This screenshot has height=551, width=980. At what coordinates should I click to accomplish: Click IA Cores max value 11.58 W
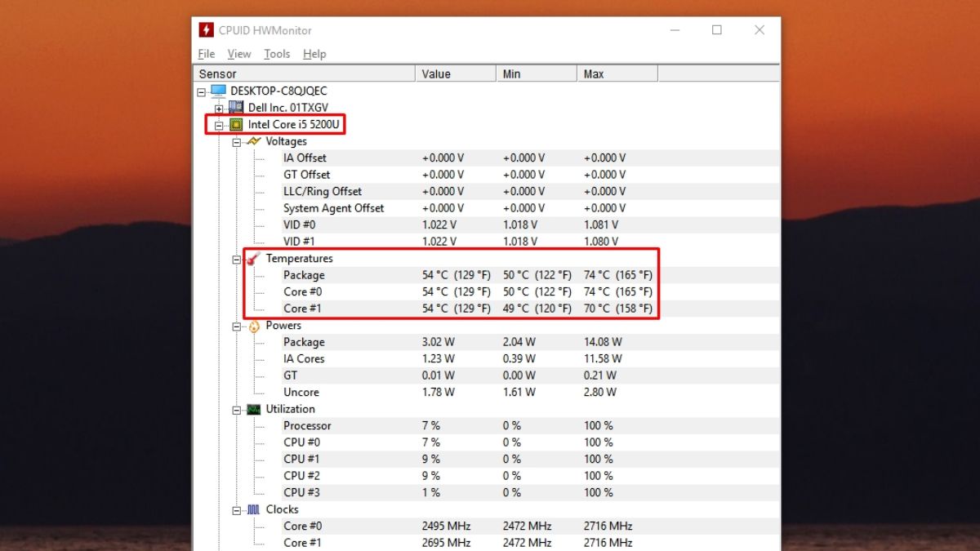point(603,358)
